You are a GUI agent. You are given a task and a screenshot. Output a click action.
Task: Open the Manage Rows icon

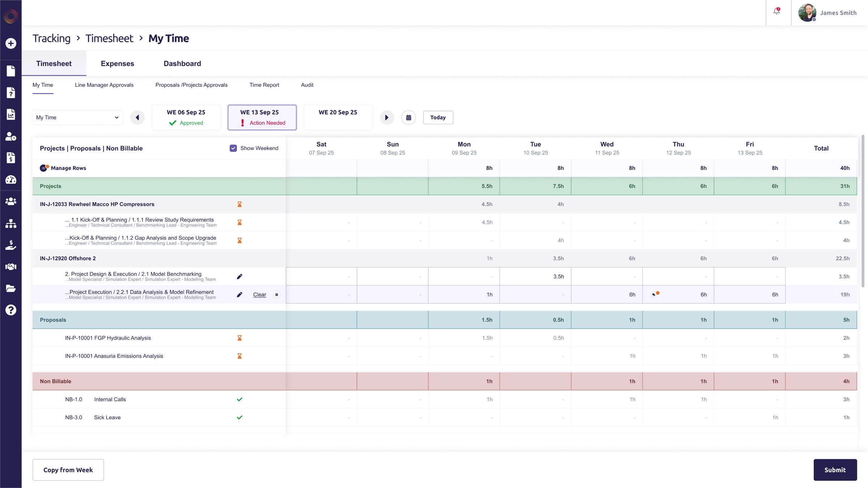pos(44,168)
